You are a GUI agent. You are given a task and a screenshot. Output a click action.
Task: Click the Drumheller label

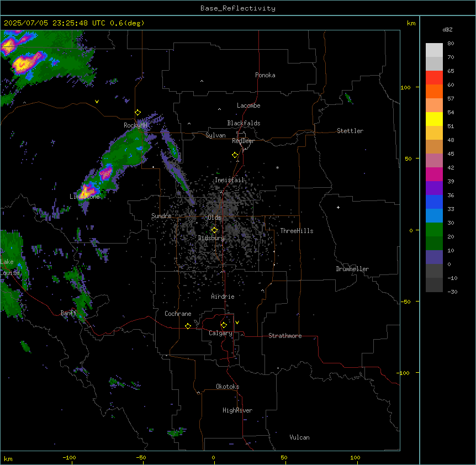click(x=352, y=269)
